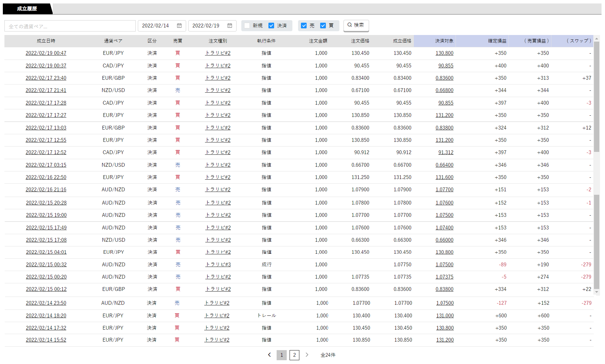Uncheck the 決済 checkbox filter

(x=271, y=26)
